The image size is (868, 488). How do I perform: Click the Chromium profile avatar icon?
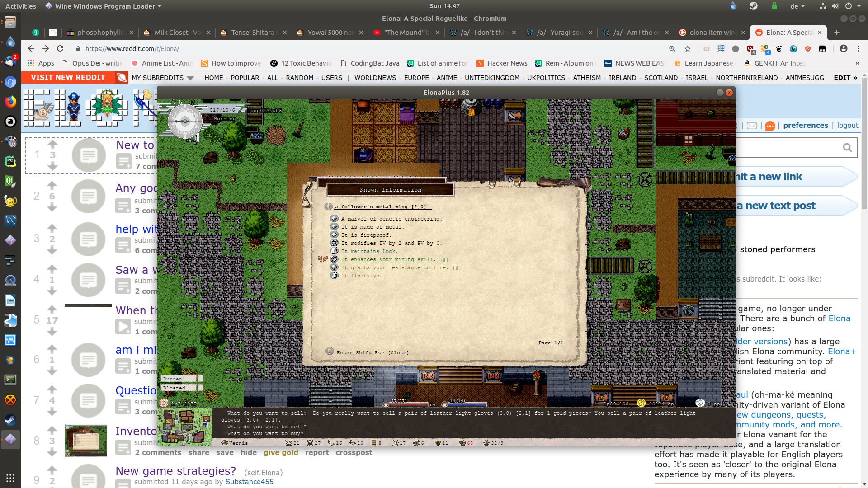843,48
